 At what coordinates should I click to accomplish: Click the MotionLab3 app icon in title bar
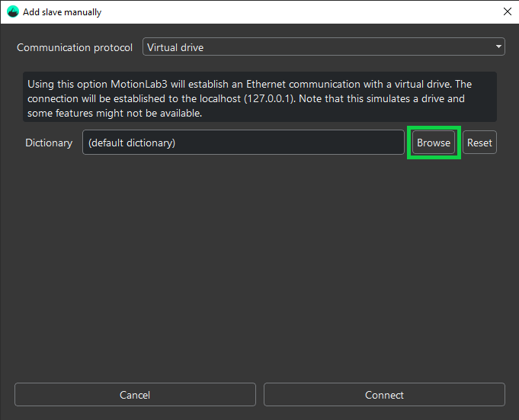tap(12, 12)
